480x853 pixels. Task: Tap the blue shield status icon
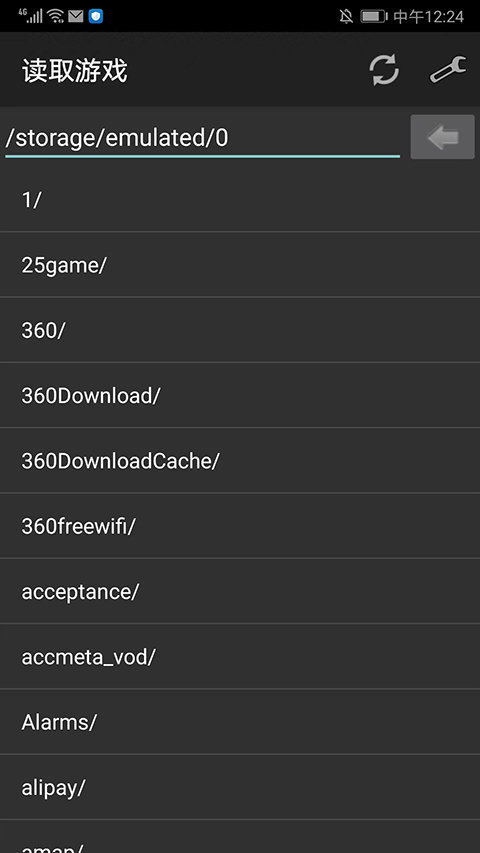pos(96,16)
